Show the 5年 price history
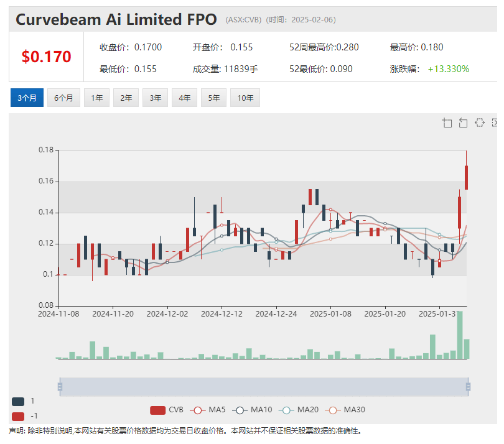The width and height of the screenshot is (504, 444). (214, 98)
